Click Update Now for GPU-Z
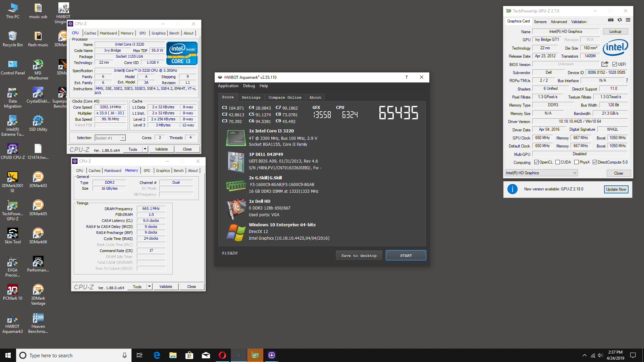 (x=616, y=189)
